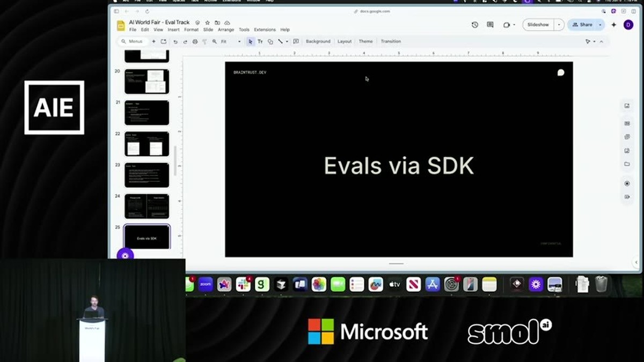Viewport: 644px width, 362px height.
Task: Click the undo arrow
Action: 175,41
